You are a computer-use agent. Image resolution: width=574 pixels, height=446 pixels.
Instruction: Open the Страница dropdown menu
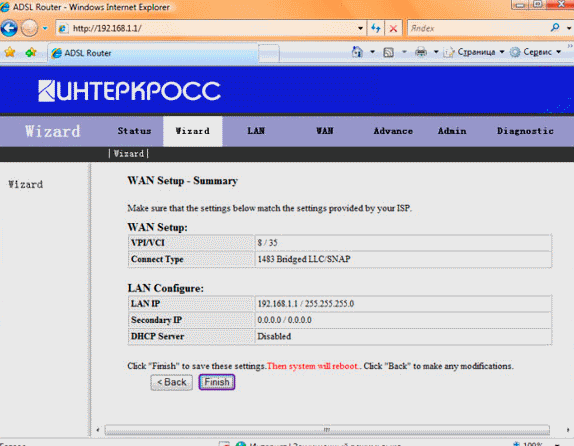pyautogui.click(x=474, y=52)
